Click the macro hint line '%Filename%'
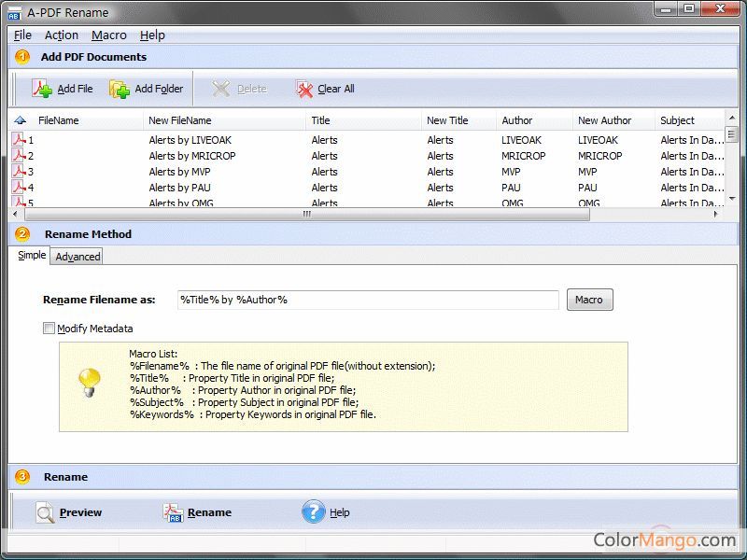 [283, 366]
